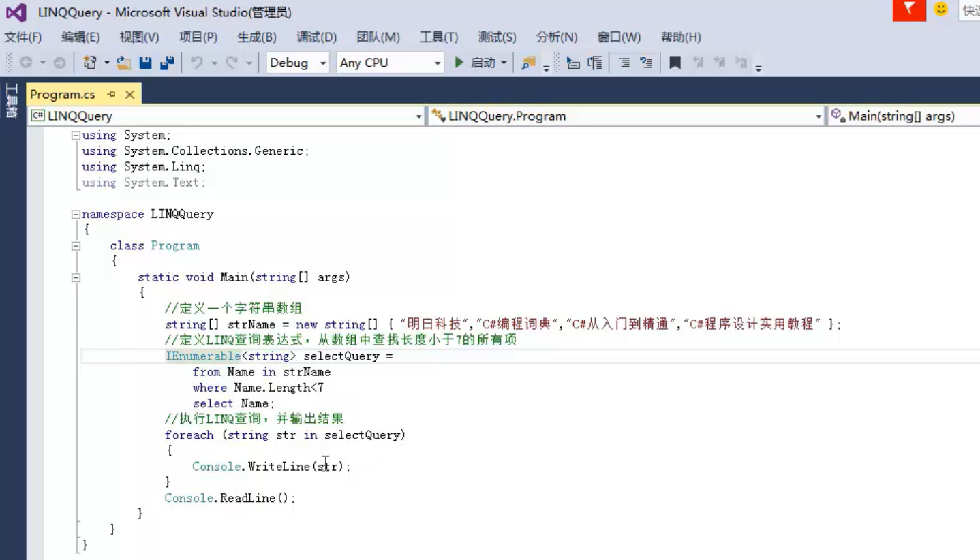Open the 视图(V) menu
Screen dimensions: 980x560
139,37
